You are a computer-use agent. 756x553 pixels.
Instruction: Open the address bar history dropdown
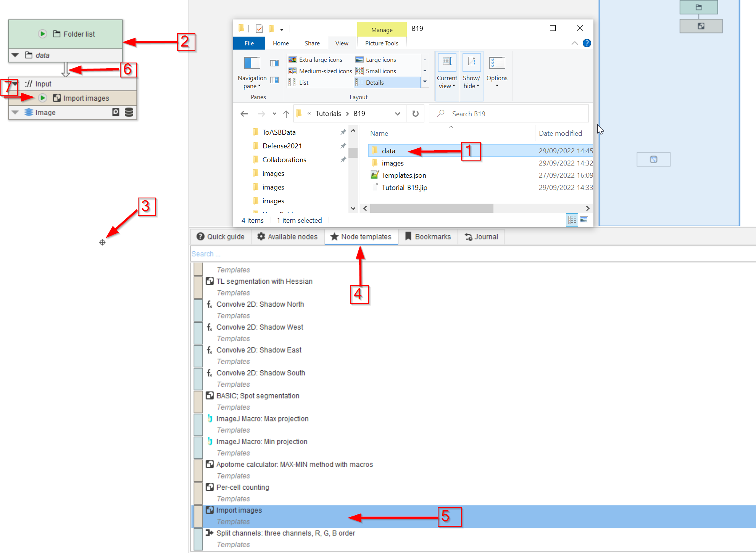pos(397,114)
